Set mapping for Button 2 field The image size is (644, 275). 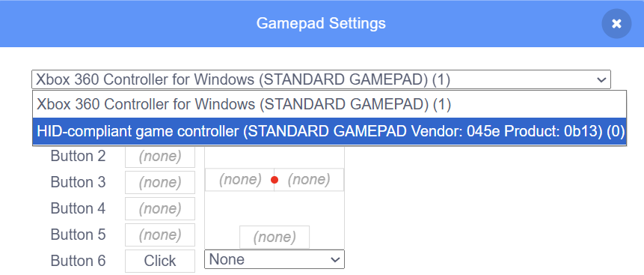coord(160,157)
